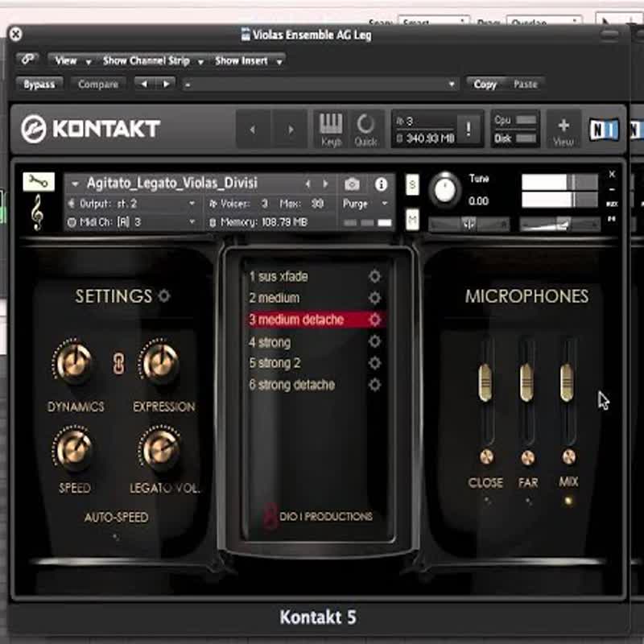Screen dimensions: 644x644
Task: Select 5 strong 2 articulation
Action: point(275,363)
